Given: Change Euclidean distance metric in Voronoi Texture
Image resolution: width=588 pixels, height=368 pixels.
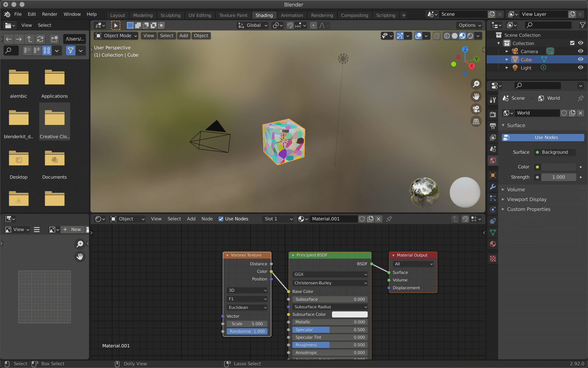Looking at the screenshot, I should (247, 307).
